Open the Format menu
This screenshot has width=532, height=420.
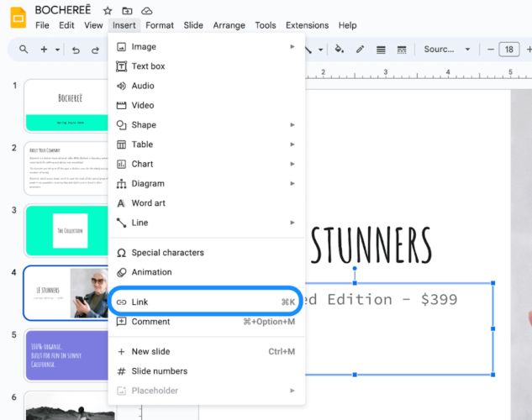pos(160,25)
